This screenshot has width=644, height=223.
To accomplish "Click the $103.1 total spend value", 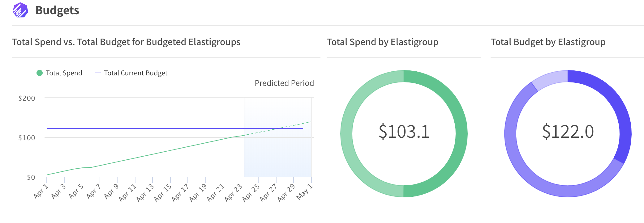I will click(x=404, y=132).
